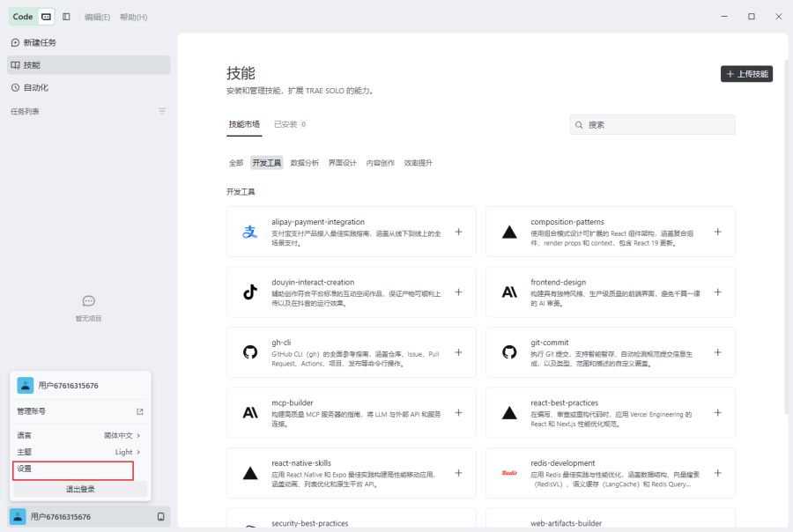The image size is (793, 532).
Task: Add the composition-patterns skill via plus icon
Action: pyautogui.click(x=717, y=232)
